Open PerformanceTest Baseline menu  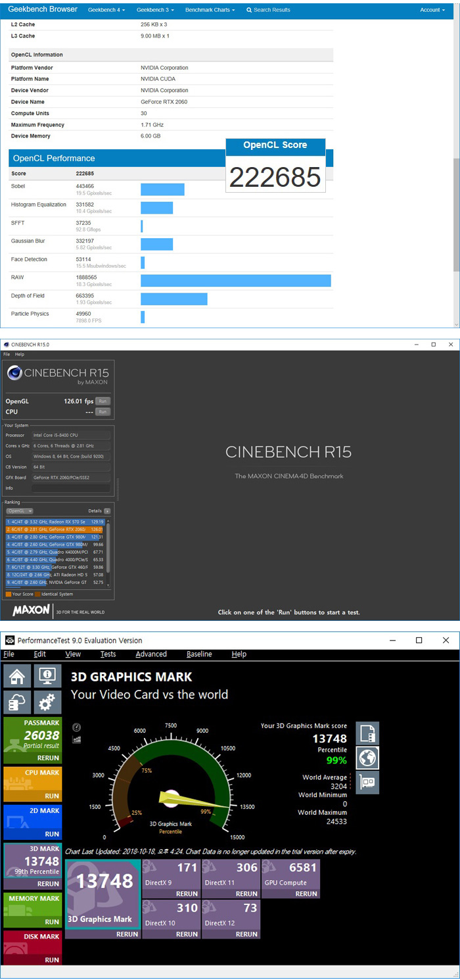tap(199, 654)
